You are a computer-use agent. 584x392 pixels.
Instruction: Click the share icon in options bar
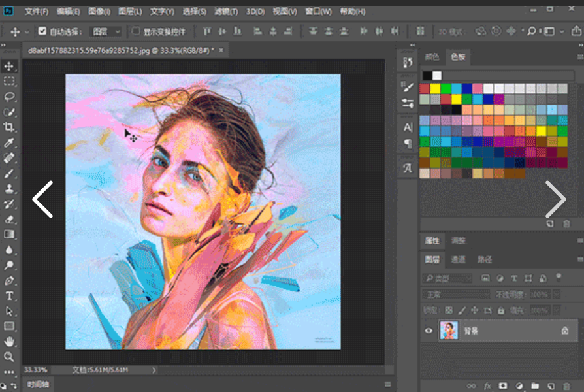[x=576, y=31]
